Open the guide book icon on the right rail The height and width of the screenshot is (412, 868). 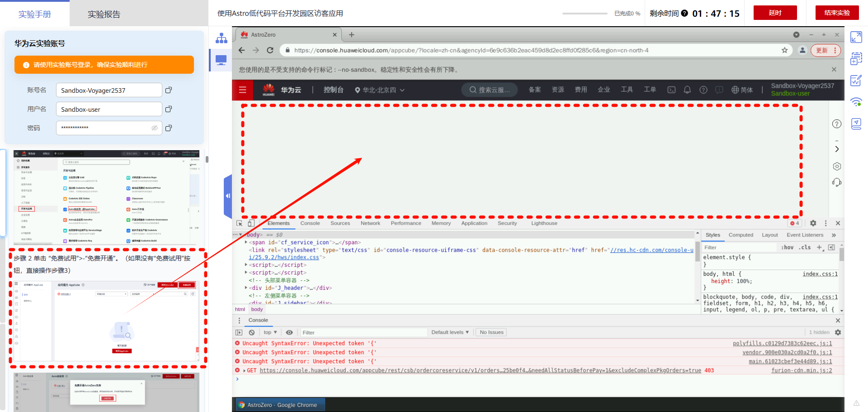tap(856, 124)
